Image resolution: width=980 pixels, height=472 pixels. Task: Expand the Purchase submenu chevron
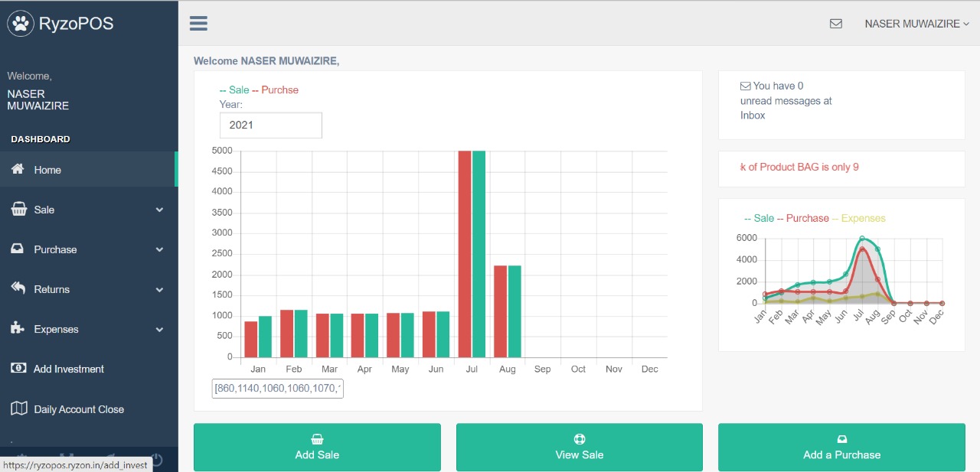pyautogui.click(x=159, y=249)
